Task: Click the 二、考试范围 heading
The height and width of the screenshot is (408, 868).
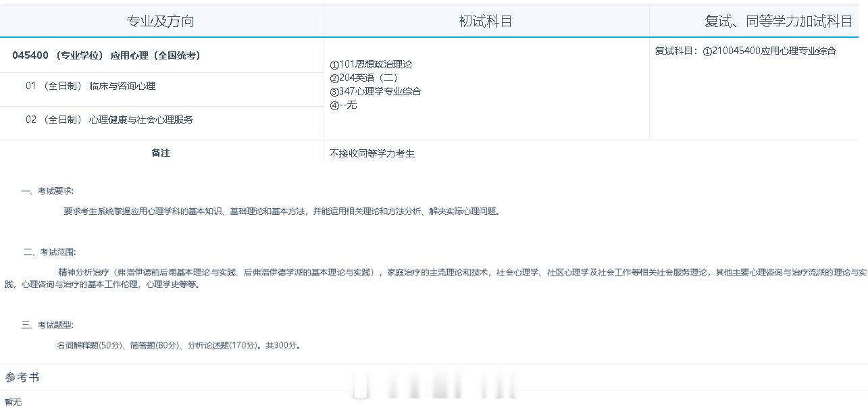Action: [x=49, y=252]
